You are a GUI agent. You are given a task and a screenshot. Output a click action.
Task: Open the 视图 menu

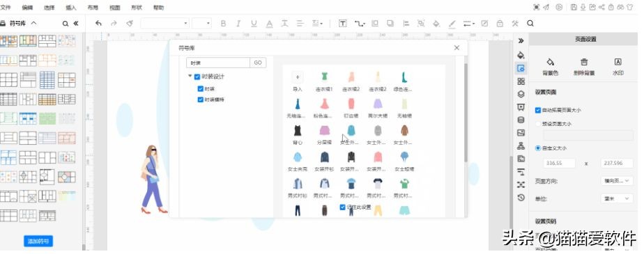pyautogui.click(x=115, y=8)
